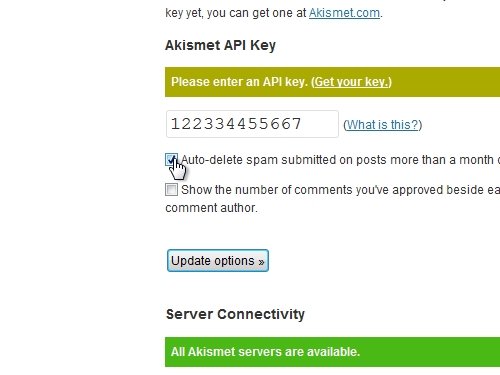Screen dimensions: 500x375
Task: Focus the Akismet API key text field
Action: tap(252, 124)
